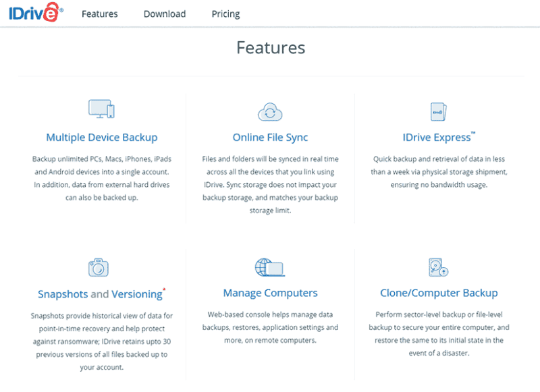
Task: Click the padlock in the IDrive logo
Action: tap(49, 11)
